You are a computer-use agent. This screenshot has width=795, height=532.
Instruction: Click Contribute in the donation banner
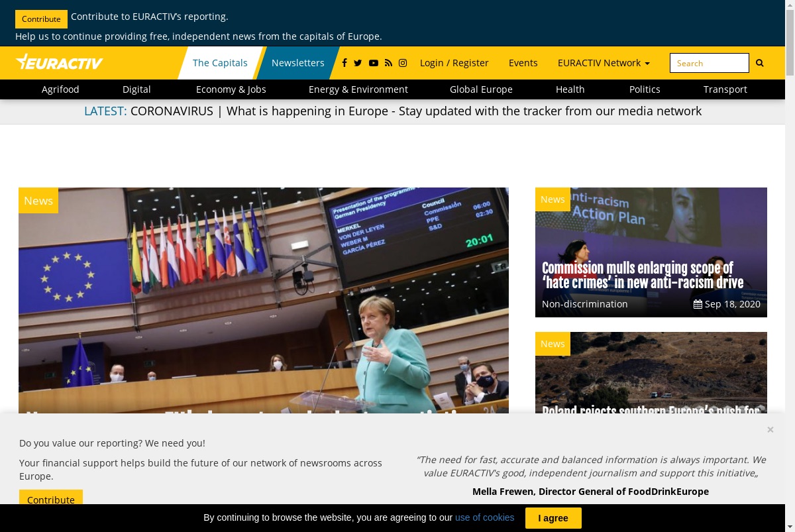click(51, 498)
